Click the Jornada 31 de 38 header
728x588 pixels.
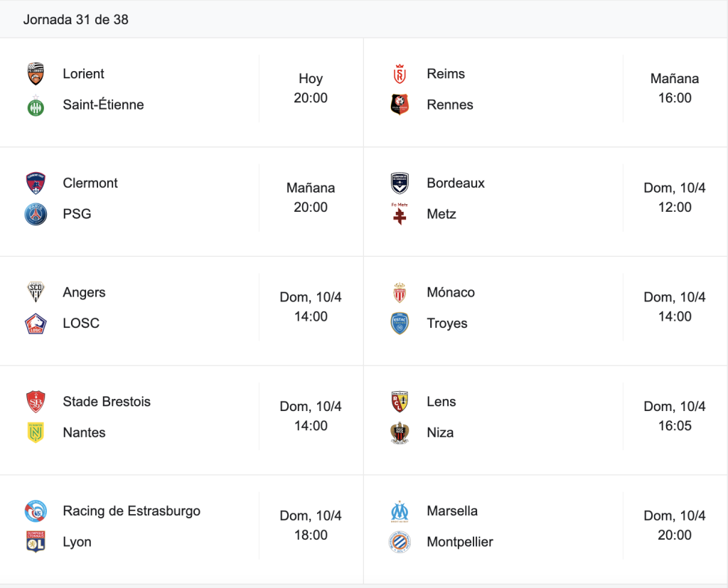pos(75,19)
